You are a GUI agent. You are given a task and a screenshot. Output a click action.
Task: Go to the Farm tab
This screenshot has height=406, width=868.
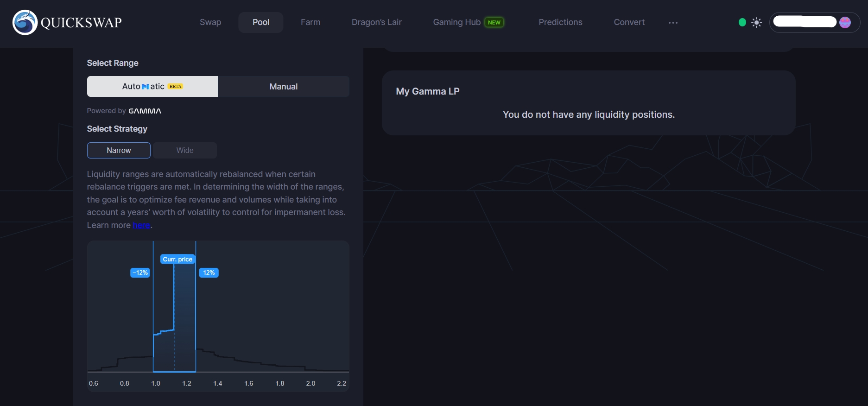click(310, 22)
